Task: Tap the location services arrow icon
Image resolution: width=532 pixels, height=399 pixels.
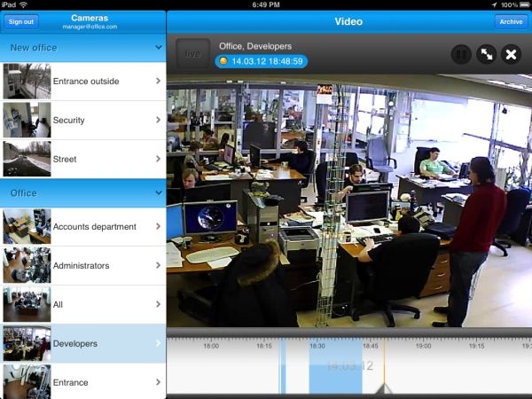Action: tap(495, 4)
